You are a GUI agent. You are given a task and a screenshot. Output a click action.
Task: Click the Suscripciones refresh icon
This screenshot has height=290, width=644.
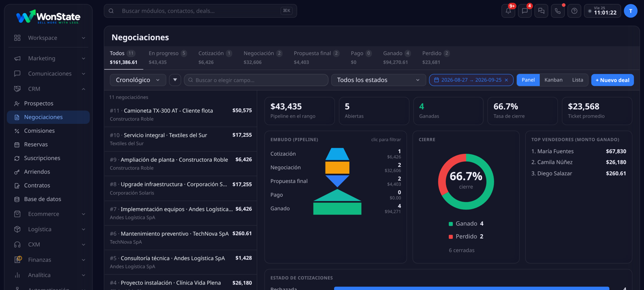point(17,158)
